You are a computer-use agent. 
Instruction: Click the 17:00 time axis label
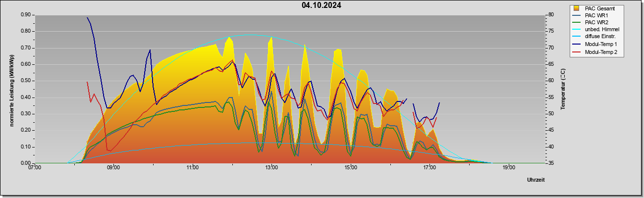[x=429, y=167]
